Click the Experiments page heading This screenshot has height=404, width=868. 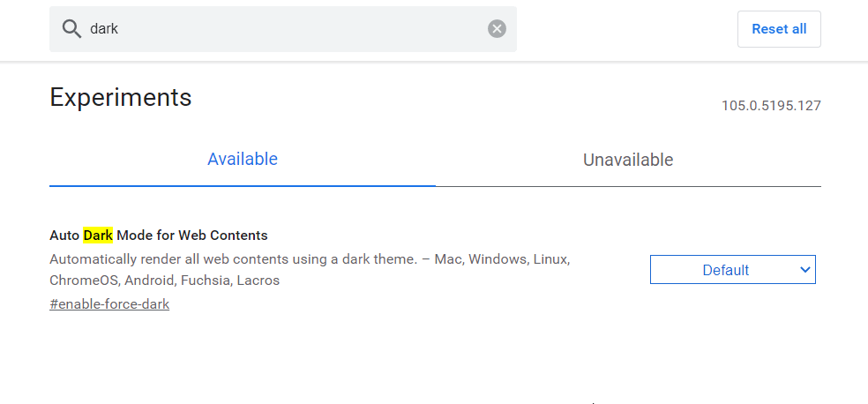tap(121, 97)
